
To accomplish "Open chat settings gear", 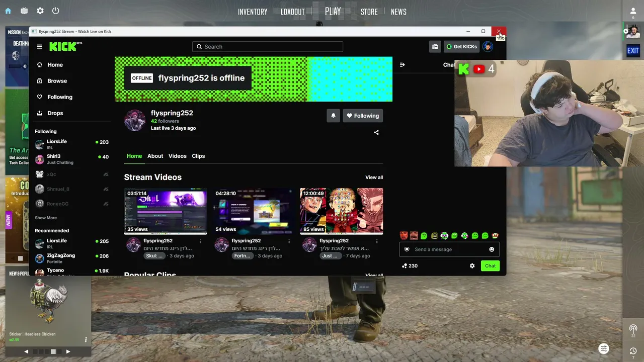I will click(472, 266).
